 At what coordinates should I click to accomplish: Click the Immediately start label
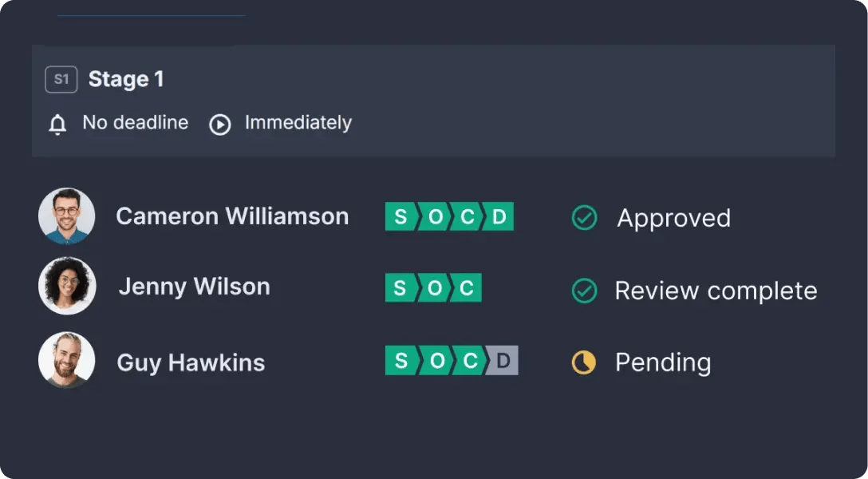298,123
